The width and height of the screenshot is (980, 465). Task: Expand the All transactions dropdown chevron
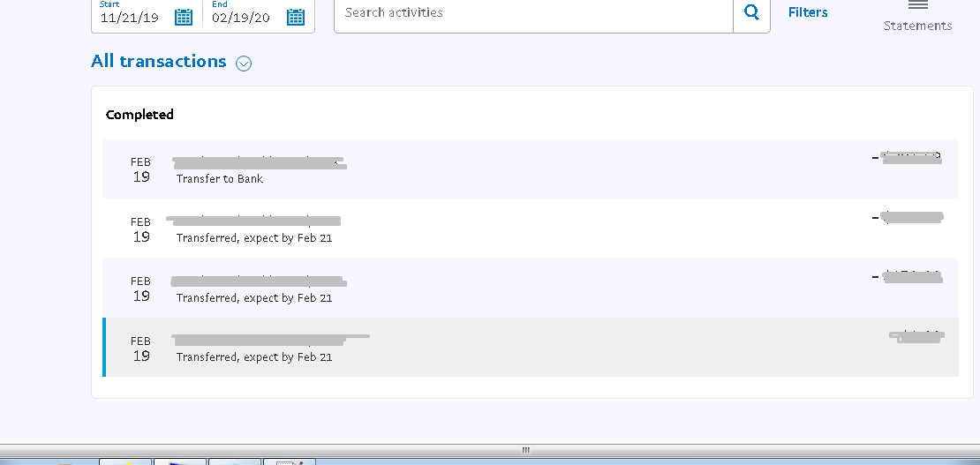pos(244,64)
